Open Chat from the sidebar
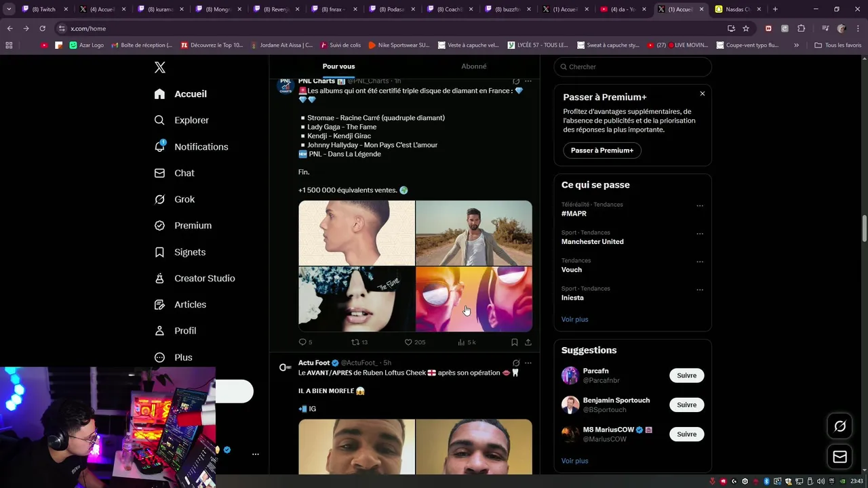The image size is (868, 488). click(174, 173)
